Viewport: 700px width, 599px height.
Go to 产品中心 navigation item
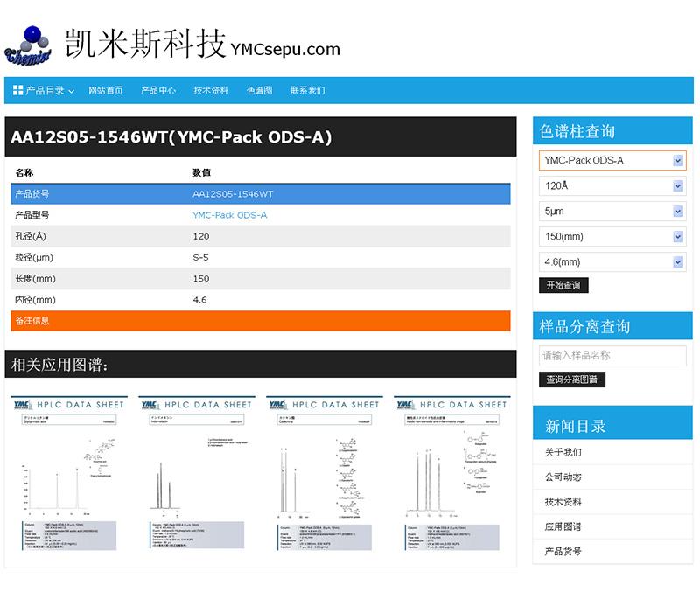click(x=158, y=91)
